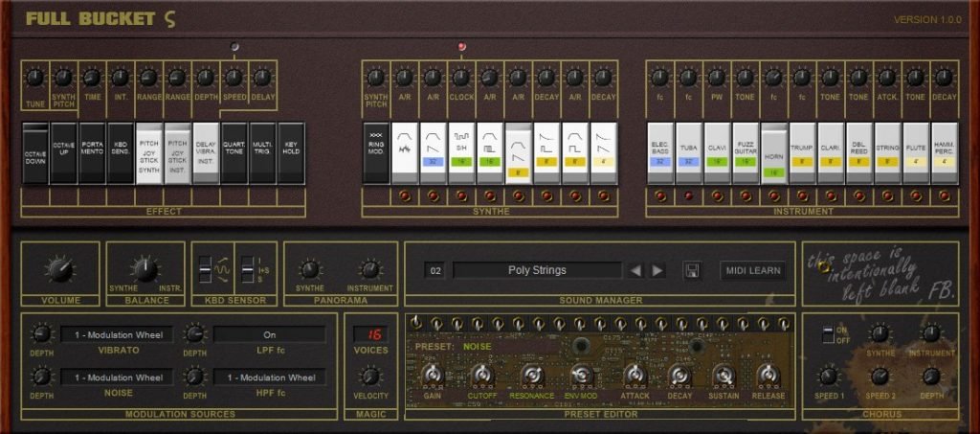Screen dimensions: 980x434
Task: Set the KBD Sensor I / I+S / S switch
Action: coord(248,269)
